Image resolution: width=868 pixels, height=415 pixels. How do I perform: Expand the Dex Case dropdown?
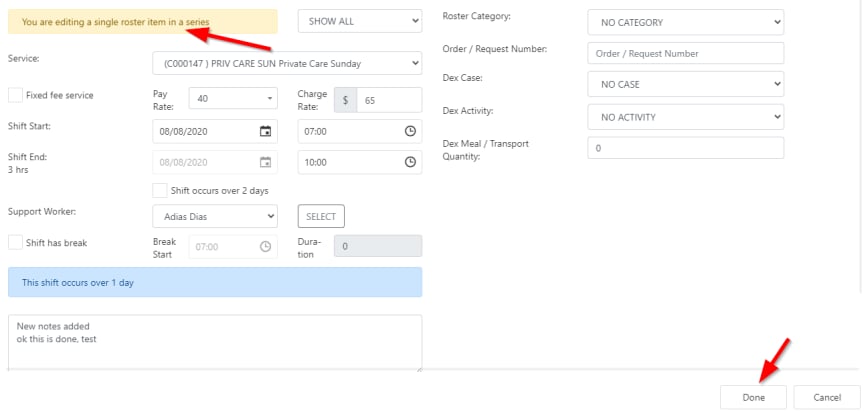pos(686,85)
